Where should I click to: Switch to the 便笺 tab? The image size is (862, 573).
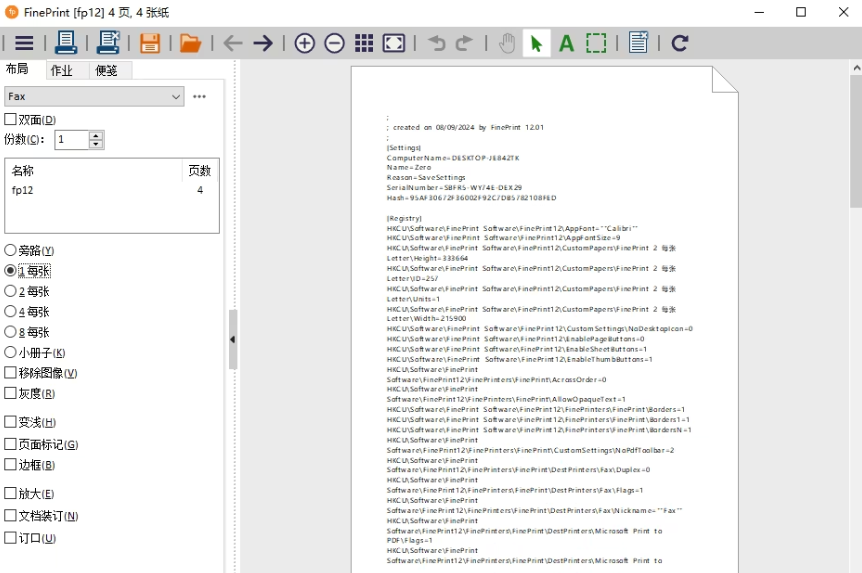(106, 70)
